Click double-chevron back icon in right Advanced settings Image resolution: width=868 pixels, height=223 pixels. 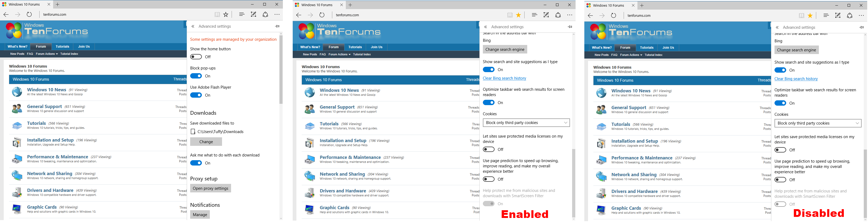(777, 27)
